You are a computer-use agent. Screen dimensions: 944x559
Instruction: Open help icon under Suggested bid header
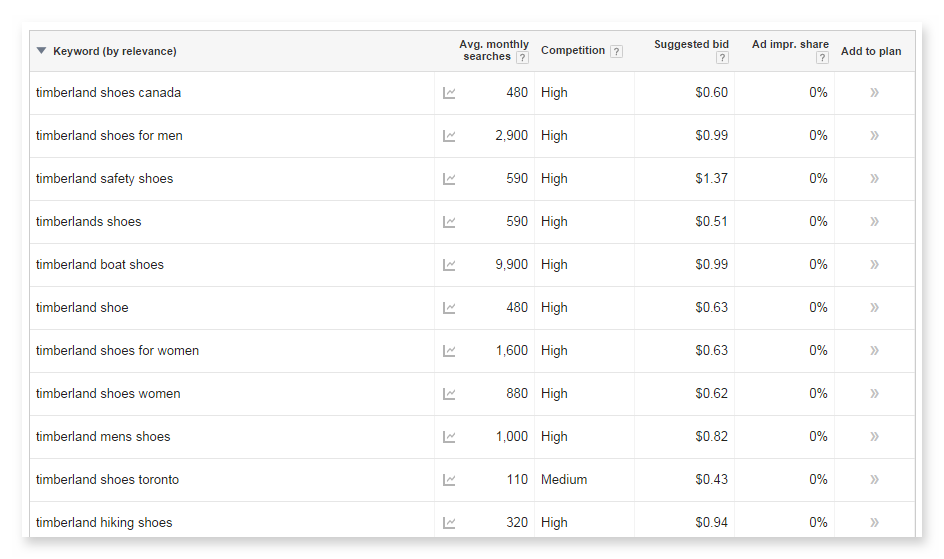coord(722,58)
